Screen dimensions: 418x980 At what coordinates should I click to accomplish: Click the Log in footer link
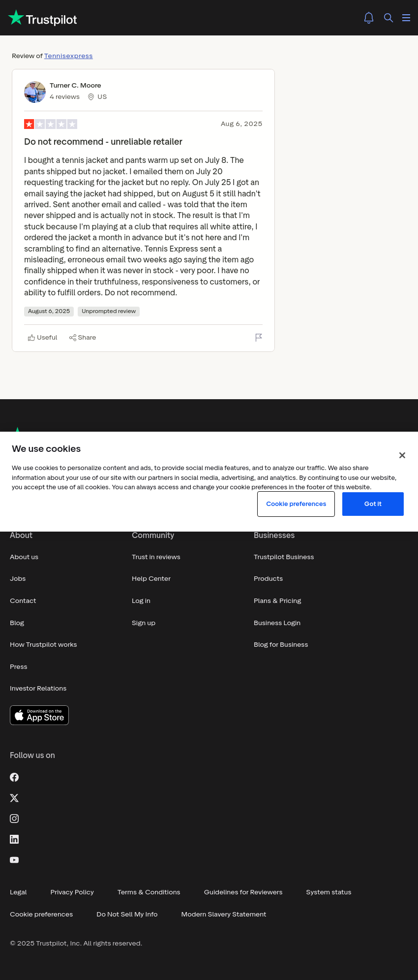[x=141, y=601]
